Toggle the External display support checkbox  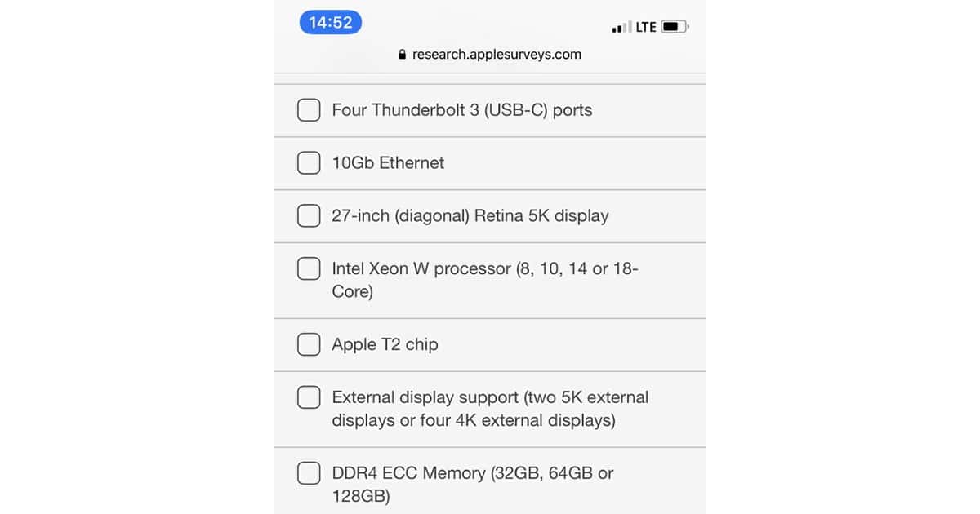pyautogui.click(x=309, y=397)
